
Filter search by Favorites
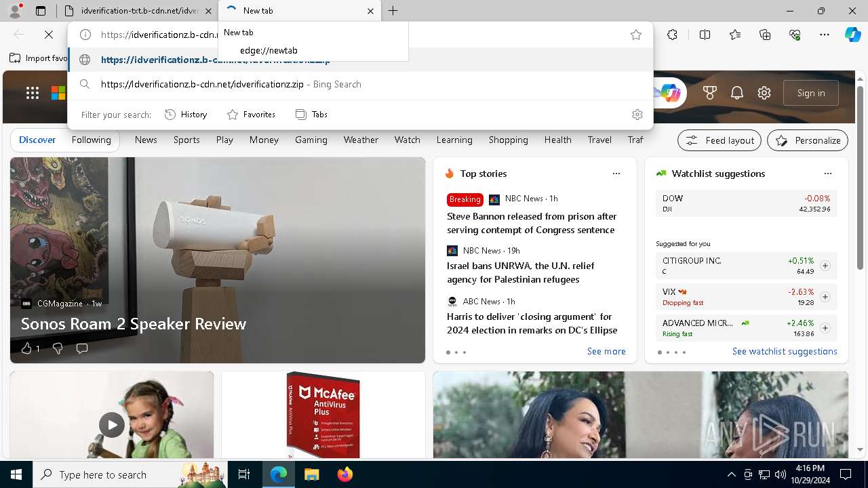pos(252,115)
